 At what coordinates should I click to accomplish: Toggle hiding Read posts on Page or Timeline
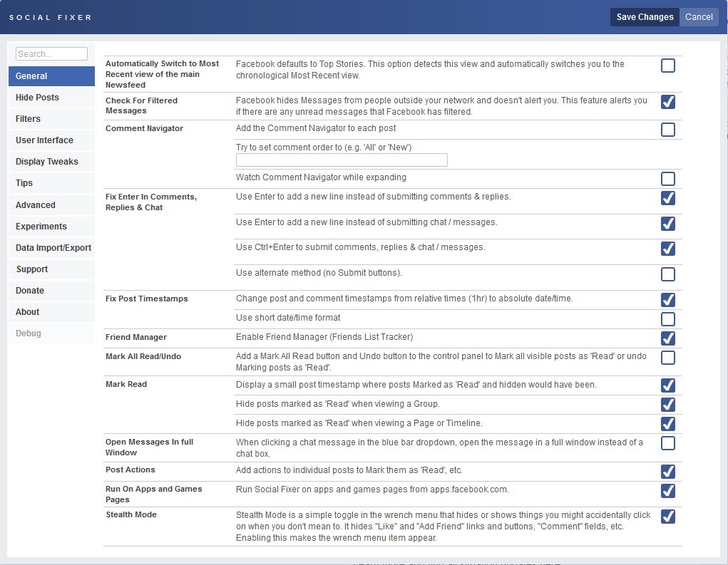(667, 423)
